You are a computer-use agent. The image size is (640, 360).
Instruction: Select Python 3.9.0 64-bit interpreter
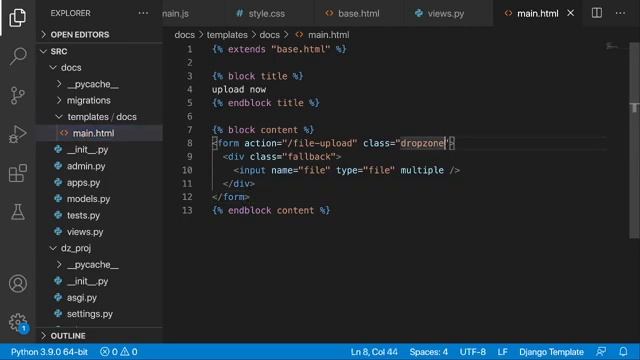[49, 351]
